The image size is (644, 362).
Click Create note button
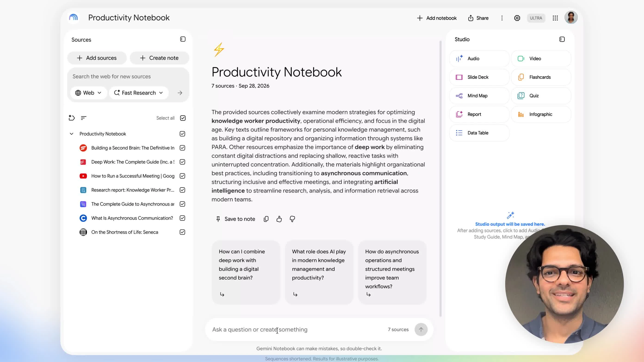[159, 58]
